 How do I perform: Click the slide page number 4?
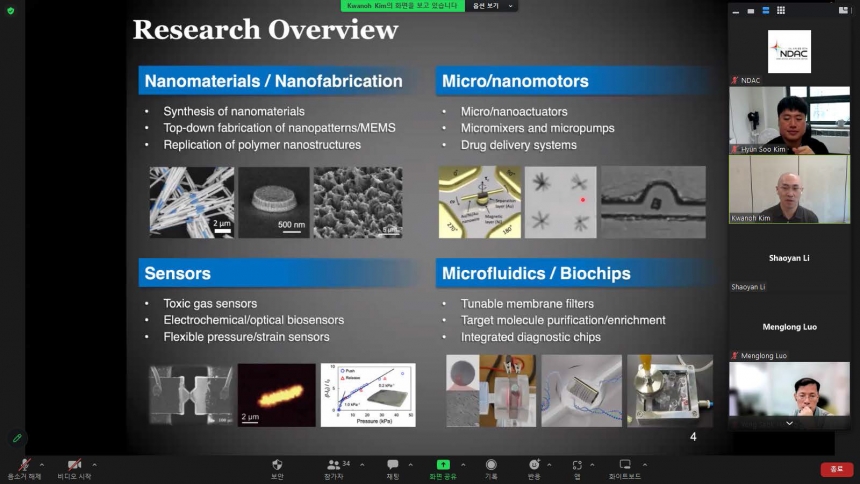[x=693, y=437]
